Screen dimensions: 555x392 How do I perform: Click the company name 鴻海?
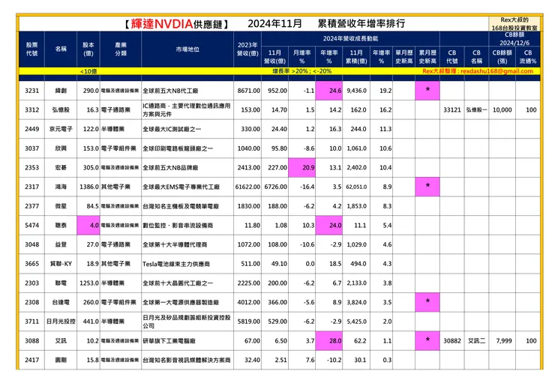61,187
